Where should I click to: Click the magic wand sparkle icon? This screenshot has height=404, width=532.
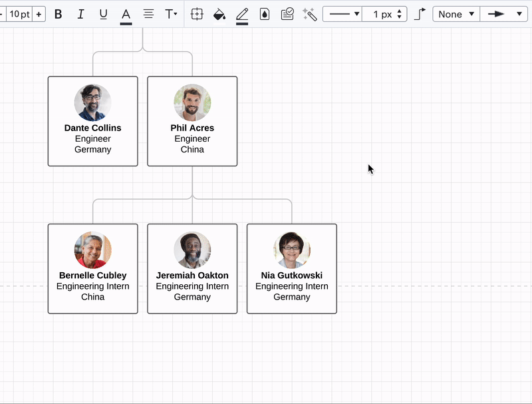309,14
